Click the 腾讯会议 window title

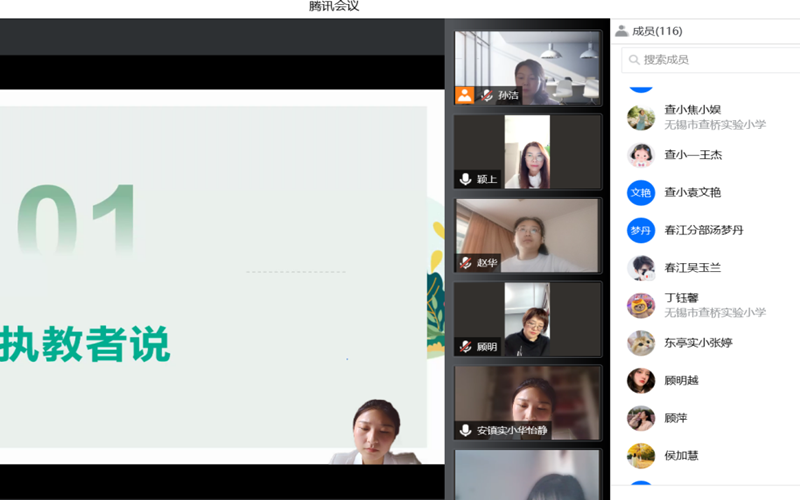334,6
